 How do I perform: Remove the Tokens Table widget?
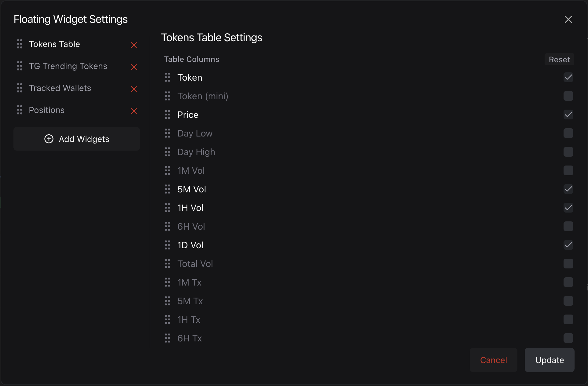pyautogui.click(x=134, y=45)
